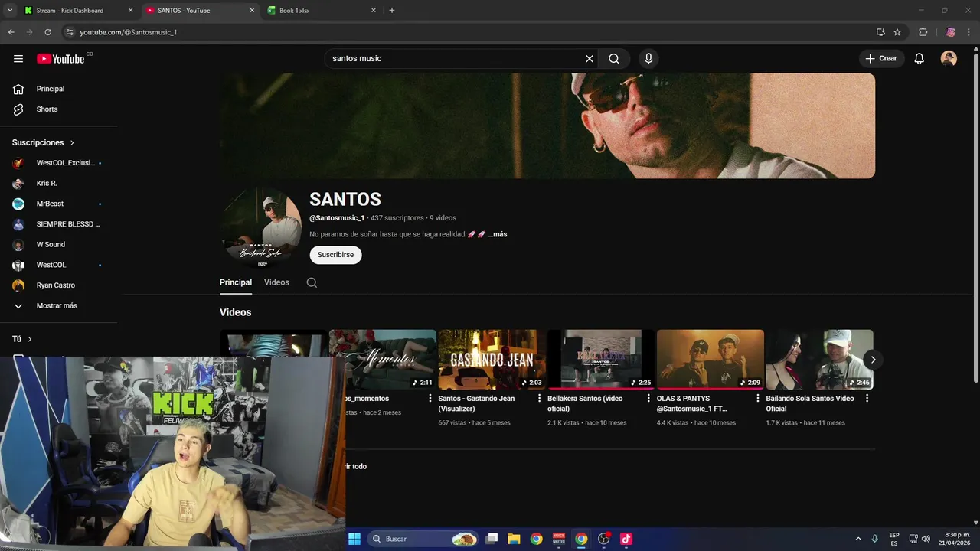Expand Suscripciones section chevron
980x551 pixels.
coord(73,143)
